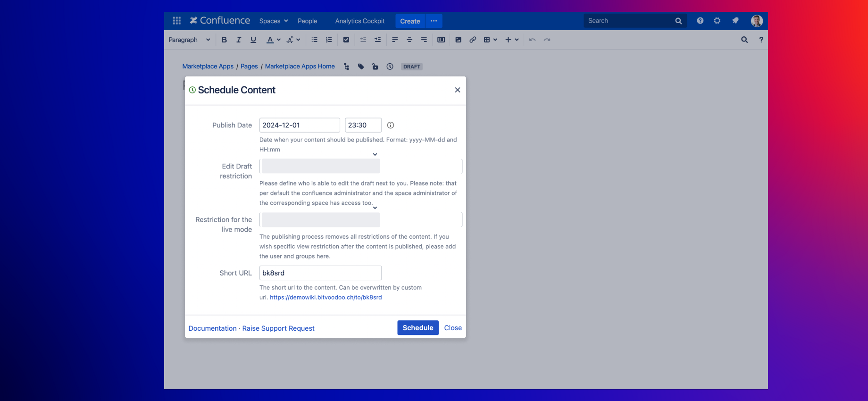Image resolution: width=868 pixels, height=401 pixels.
Task: Open editor help question mark
Action: [761, 40]
